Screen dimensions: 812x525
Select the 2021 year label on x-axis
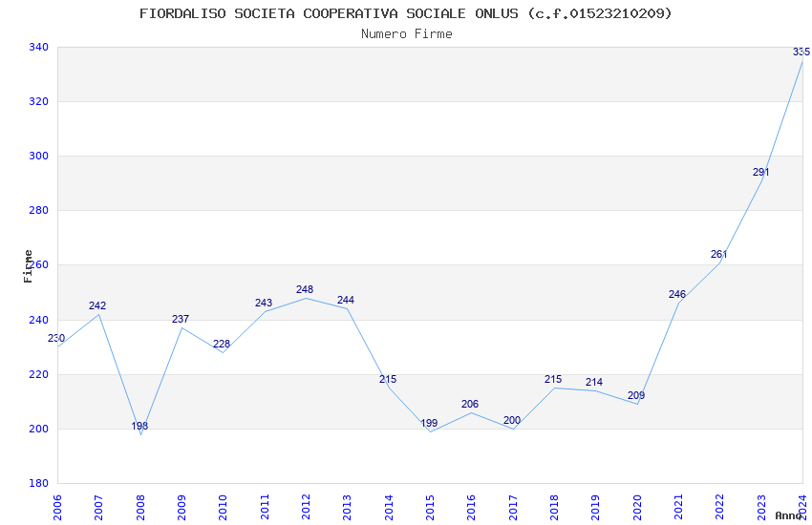click(678, 507)
